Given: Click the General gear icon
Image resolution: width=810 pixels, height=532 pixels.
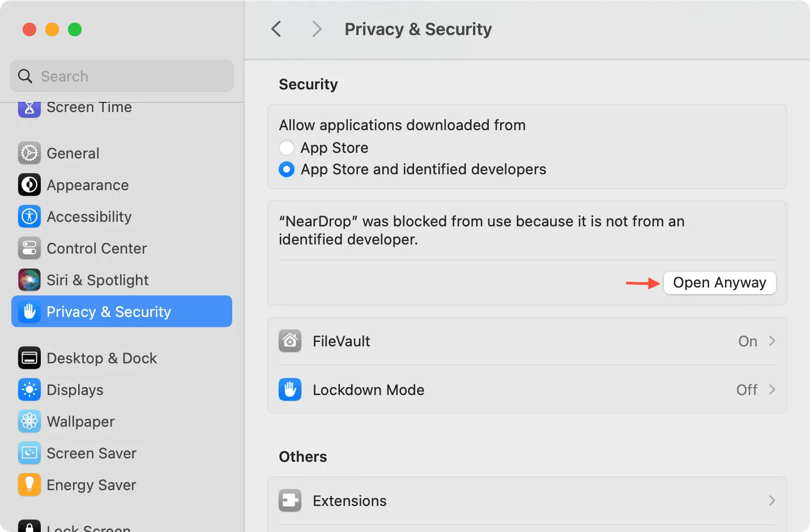Looking at the screenshot, I should coord(29,153).
